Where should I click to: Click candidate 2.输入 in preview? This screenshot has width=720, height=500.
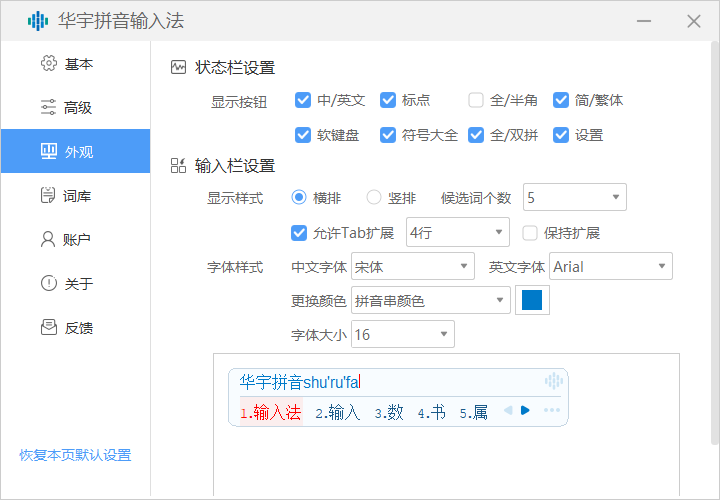click(x=338, y=412)
